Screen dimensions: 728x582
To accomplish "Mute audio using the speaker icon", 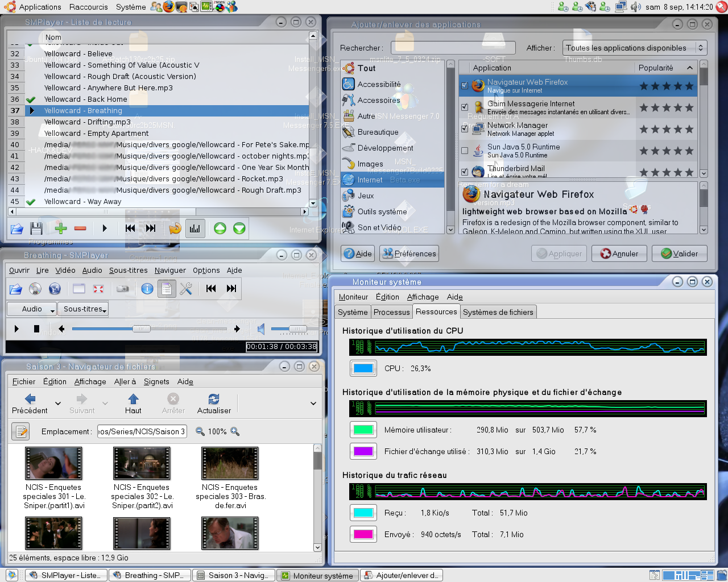I will [261, 329].
